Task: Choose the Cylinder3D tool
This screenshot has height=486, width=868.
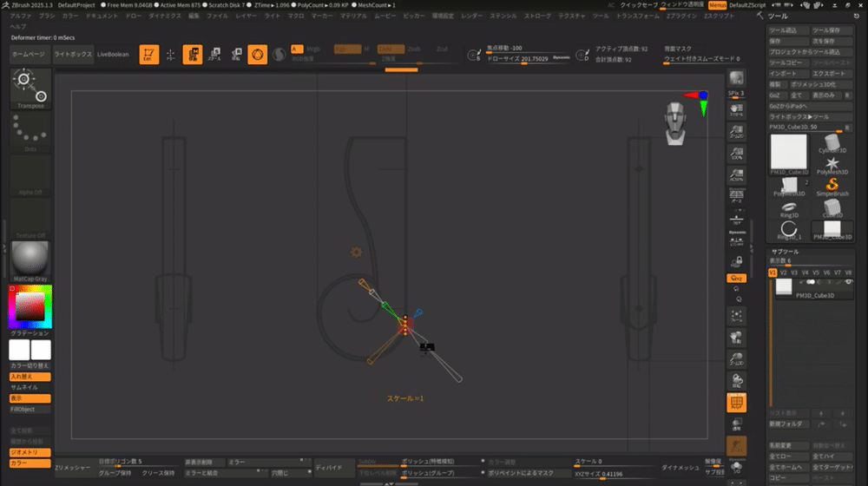Action: click(832, 141)
